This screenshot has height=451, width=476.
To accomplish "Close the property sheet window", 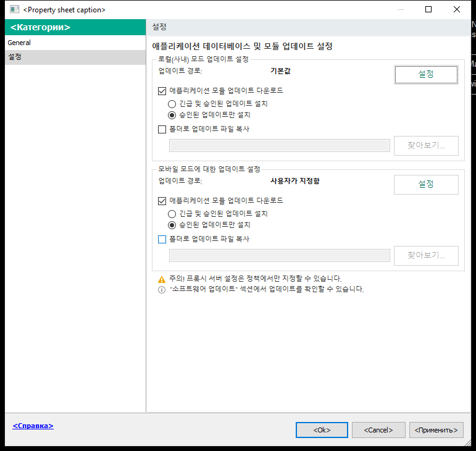I will [457, 9].
